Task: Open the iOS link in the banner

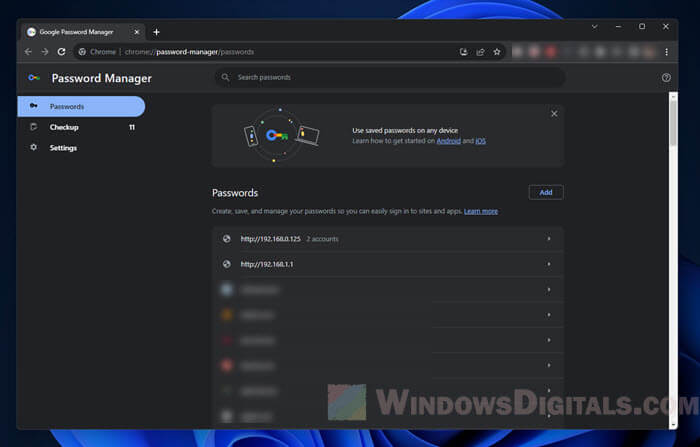Action: click(x=480, y=141)
